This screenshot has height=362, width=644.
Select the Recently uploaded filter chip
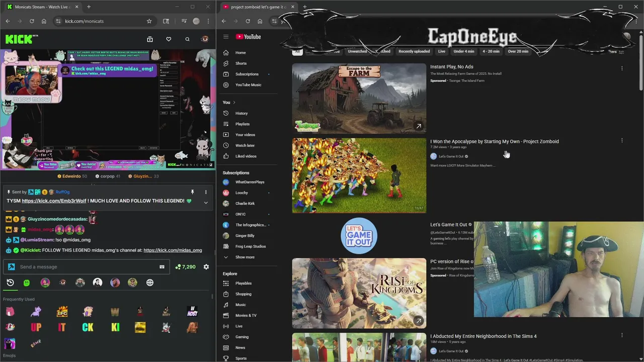pyautogui.click(x=414, y=51)
